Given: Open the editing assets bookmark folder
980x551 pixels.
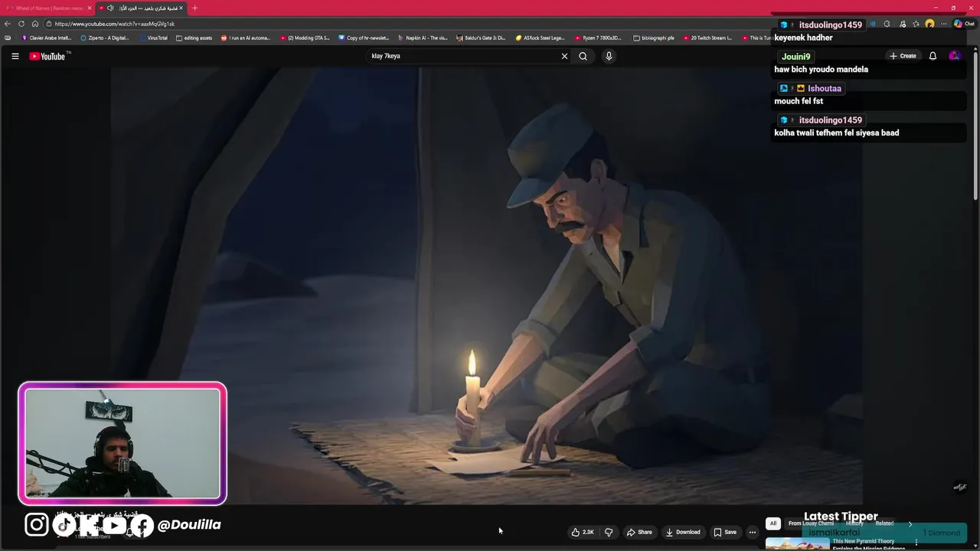Looking at the screenshot, I should pyautogui.click(x=194, y=37).
